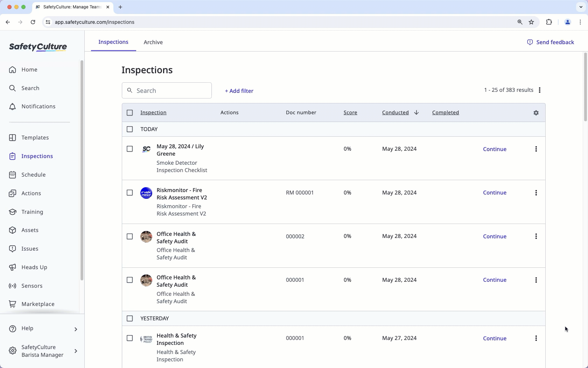Select all inspections header checkbox
Image resolution: width=588 pixels, height=368 pixels.
[x=130, y=113]
